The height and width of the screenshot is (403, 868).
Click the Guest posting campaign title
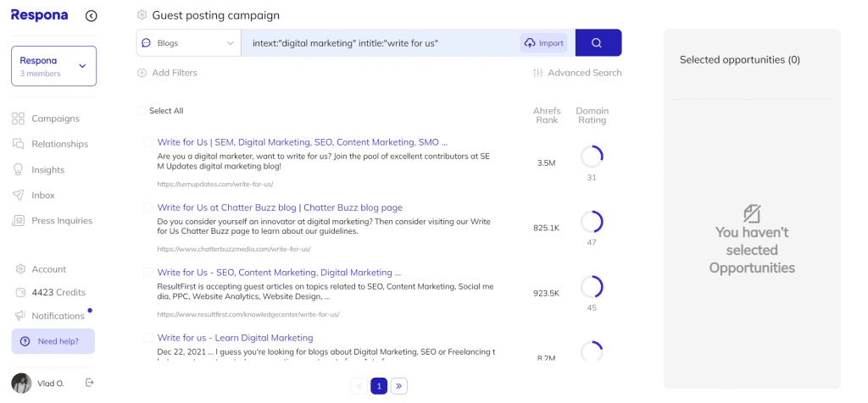click(216, 15)
